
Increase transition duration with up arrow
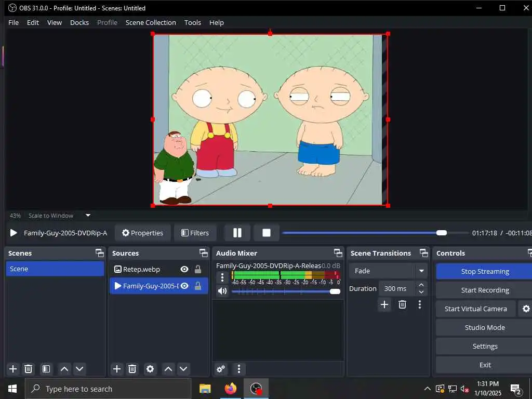421,285
